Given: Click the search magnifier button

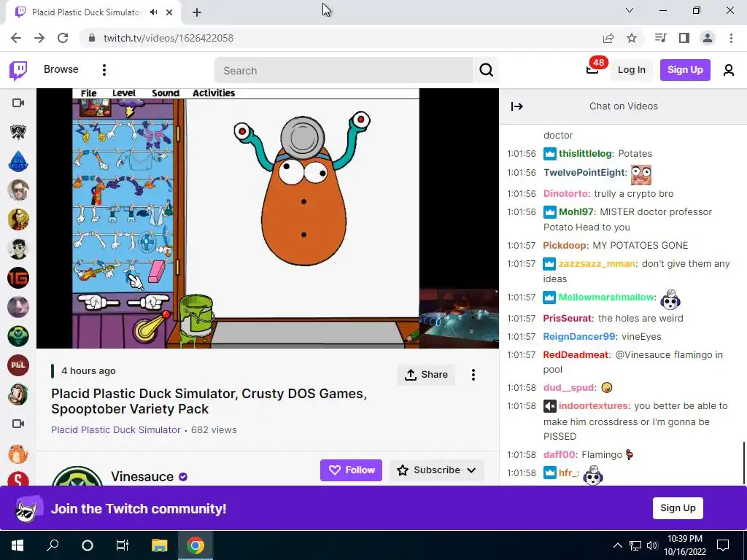Looking at the screenshot, I should point(486,71).
